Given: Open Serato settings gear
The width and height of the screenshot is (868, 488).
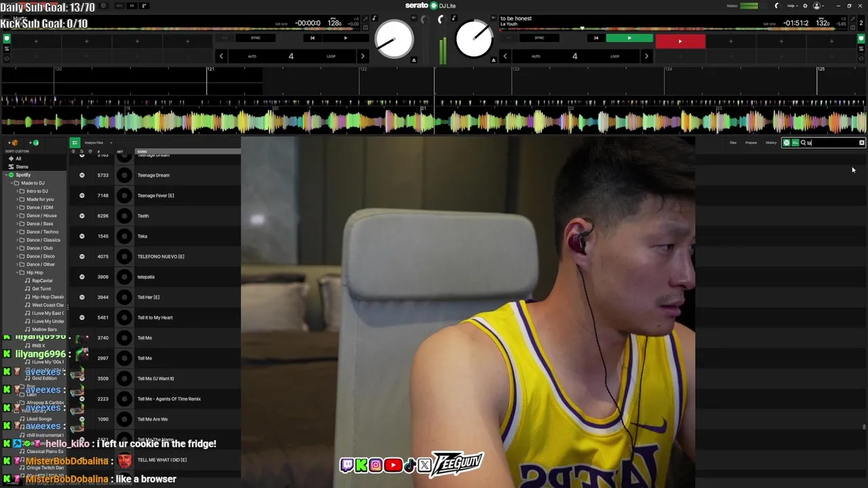Looking at the screenshot, I should [x=805, y=5].
